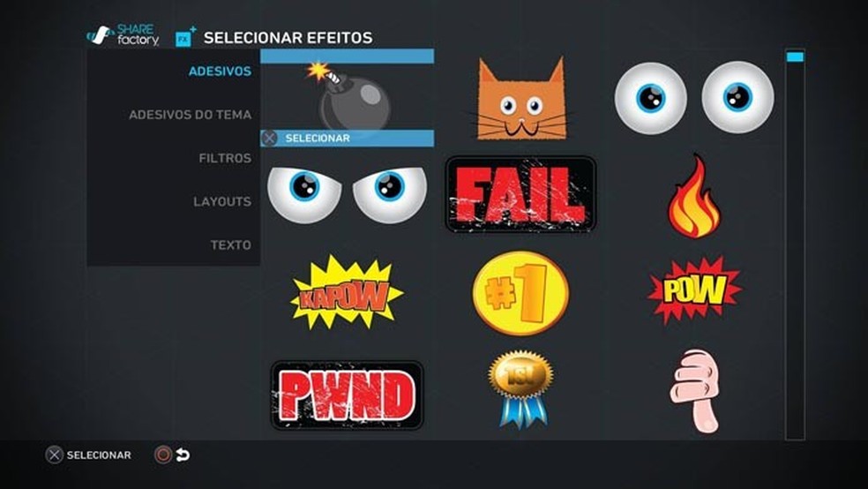868x489 pixels.
Task: Select the angry eyes sticker
Action: tap(347, 194)
